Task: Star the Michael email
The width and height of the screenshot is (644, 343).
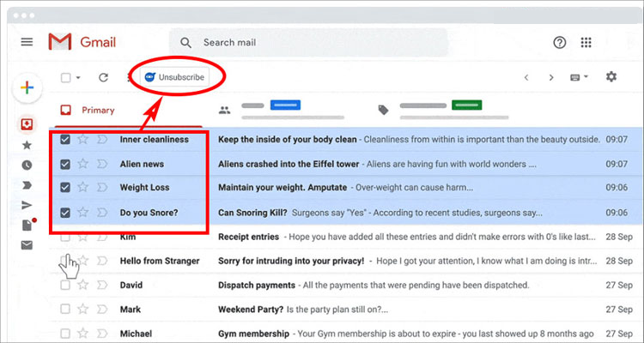Action: coord(83,334)
